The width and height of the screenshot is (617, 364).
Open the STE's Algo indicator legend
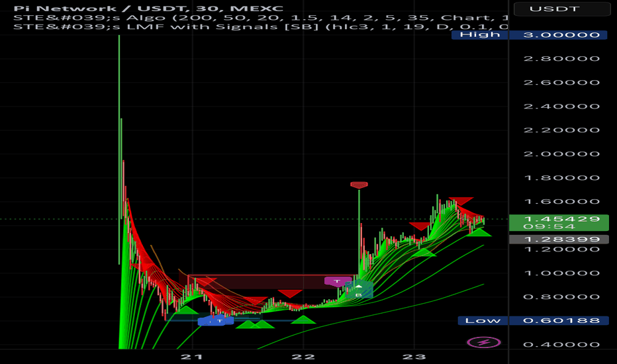coord(260,18)
